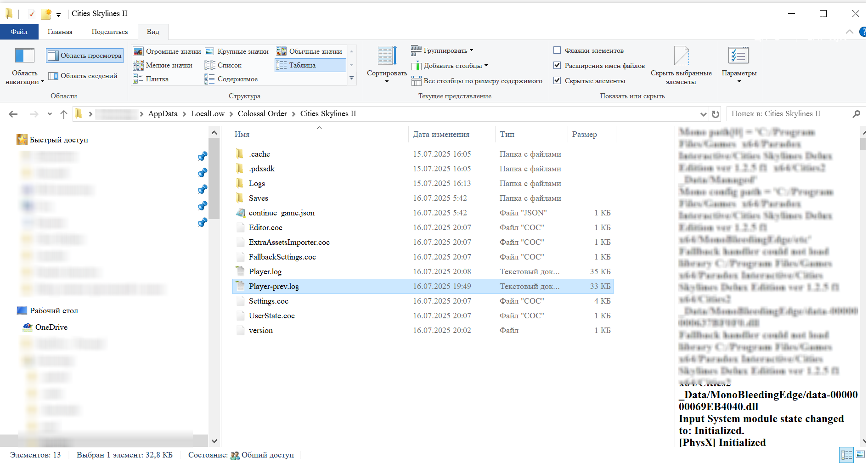Click the New folder icon in the title bar
The width and height of the screenshot is (868, 463).
pos(46,14)
